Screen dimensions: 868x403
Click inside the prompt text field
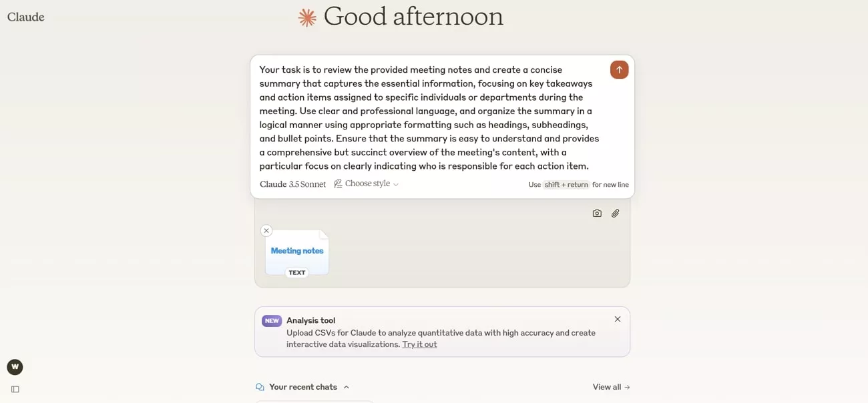pos(429,118)
